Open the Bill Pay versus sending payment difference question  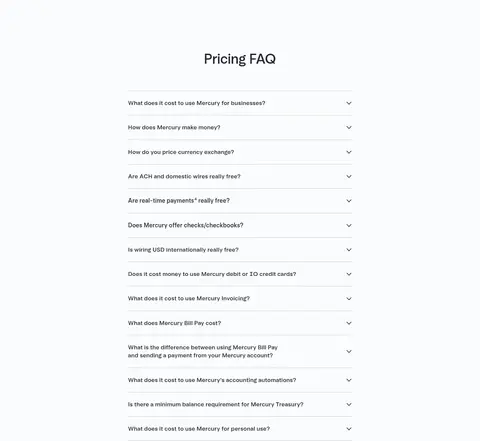pyautogui.click(x=240, y=351)
